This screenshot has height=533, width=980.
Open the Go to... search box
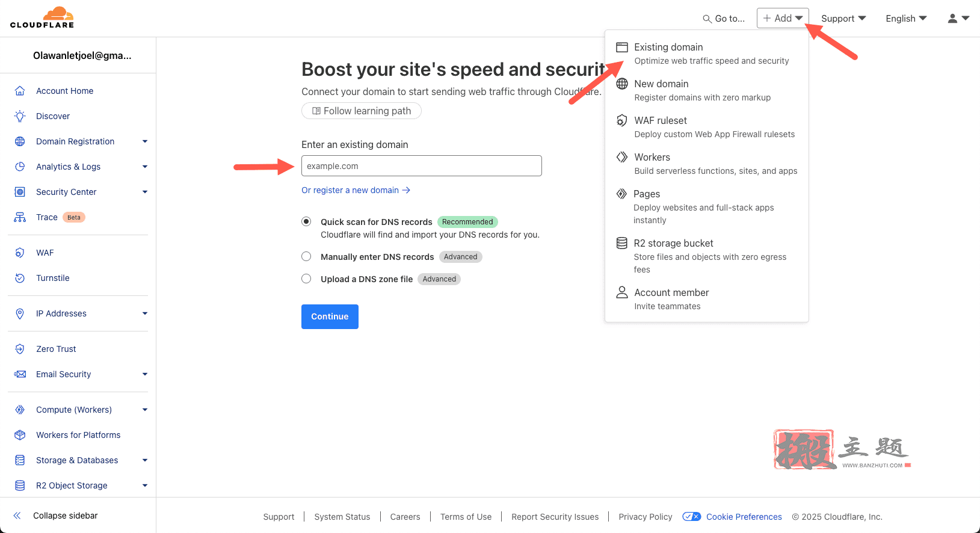pos(724,19)
